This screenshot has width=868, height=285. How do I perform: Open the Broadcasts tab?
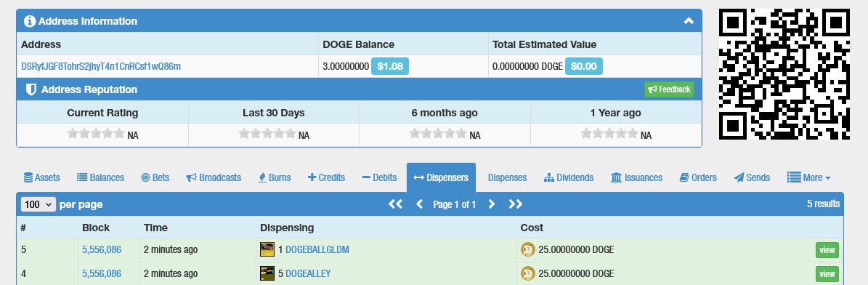click(214, 177)
